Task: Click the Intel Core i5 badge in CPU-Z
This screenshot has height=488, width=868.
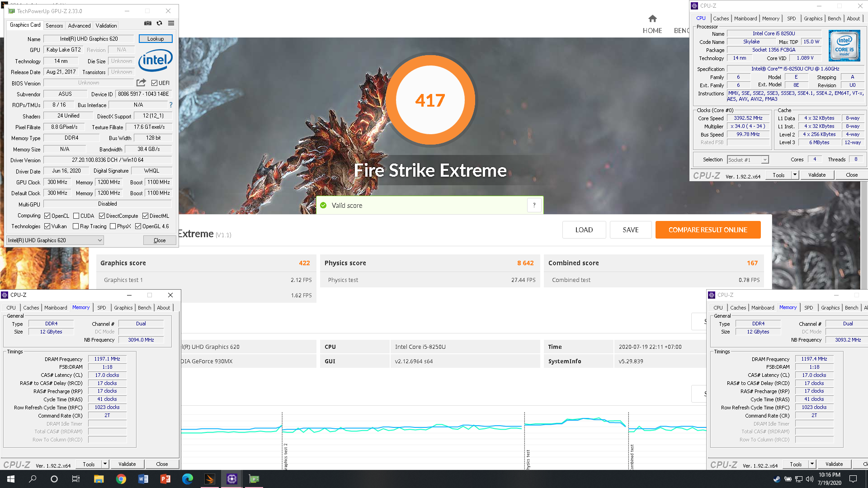Action: click(844, 46)
